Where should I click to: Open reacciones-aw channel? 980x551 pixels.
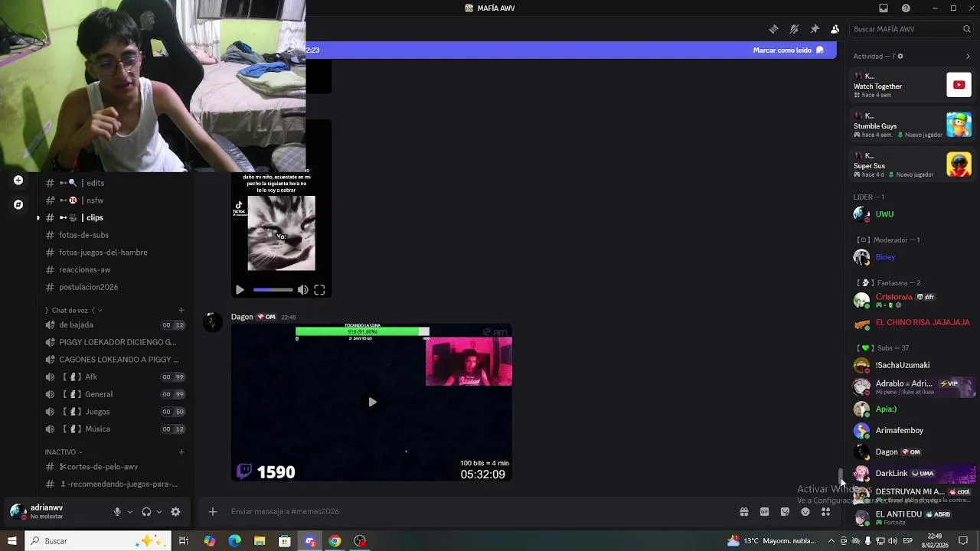[115, 269]
